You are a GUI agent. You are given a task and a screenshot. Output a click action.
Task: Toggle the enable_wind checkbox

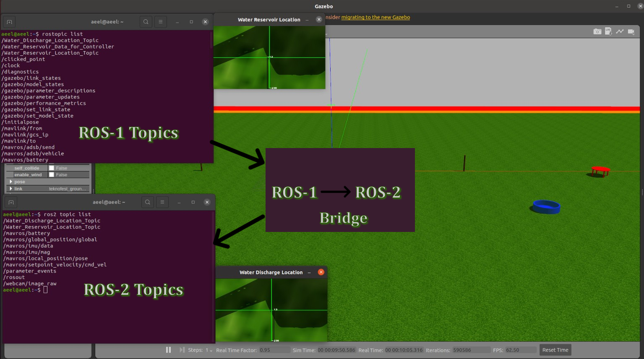52,175
